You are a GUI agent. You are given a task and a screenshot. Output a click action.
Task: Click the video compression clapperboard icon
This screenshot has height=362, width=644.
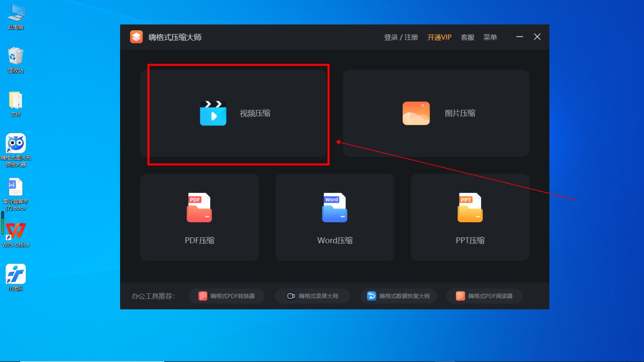[x=213, y=113]
